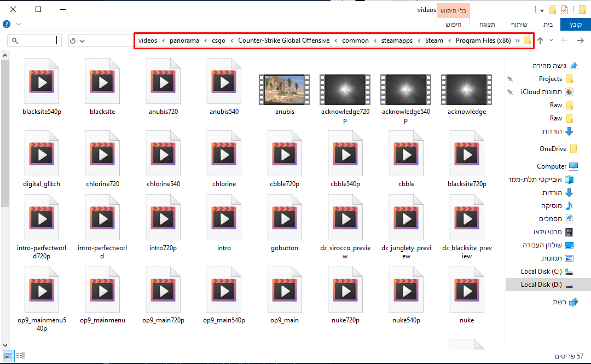Open the חיפוש (Search) ribbon tab
591x364 pixels.
(x=454, y=25)
